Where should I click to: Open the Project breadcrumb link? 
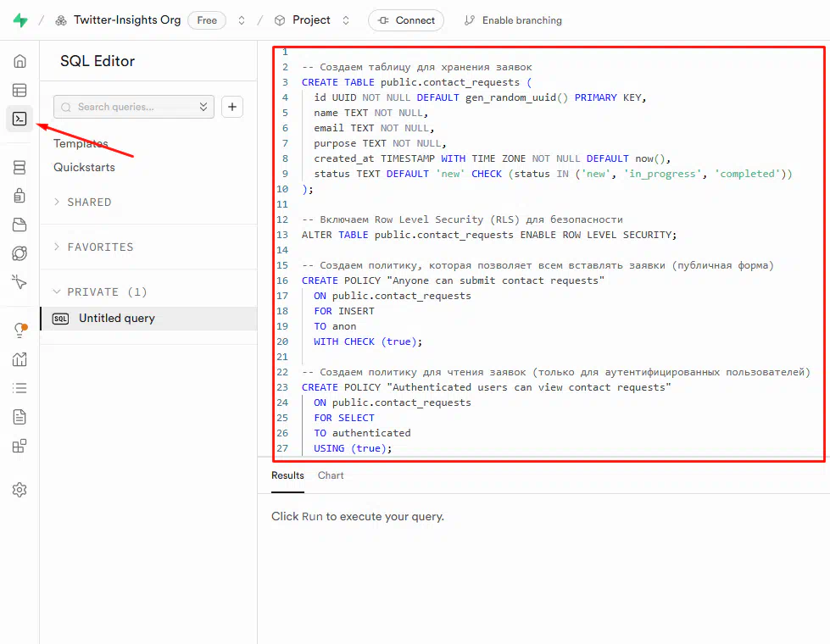311,20
